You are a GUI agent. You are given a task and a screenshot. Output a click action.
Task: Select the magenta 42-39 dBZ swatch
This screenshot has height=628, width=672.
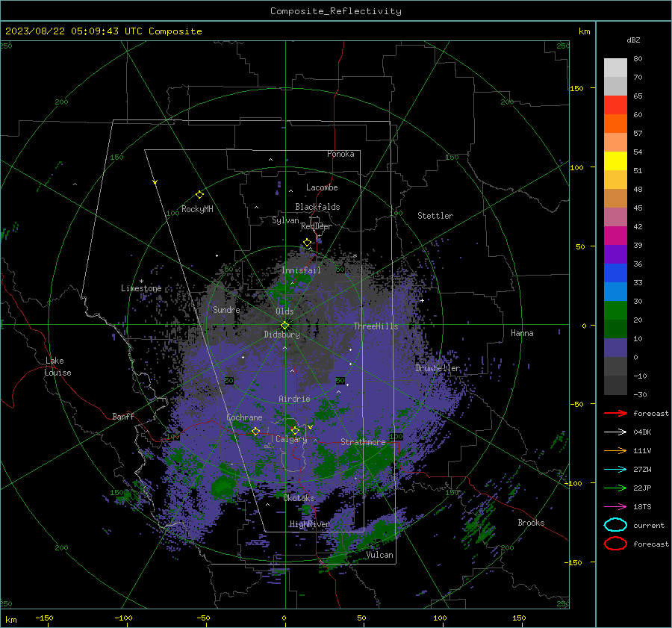point(615,236)
